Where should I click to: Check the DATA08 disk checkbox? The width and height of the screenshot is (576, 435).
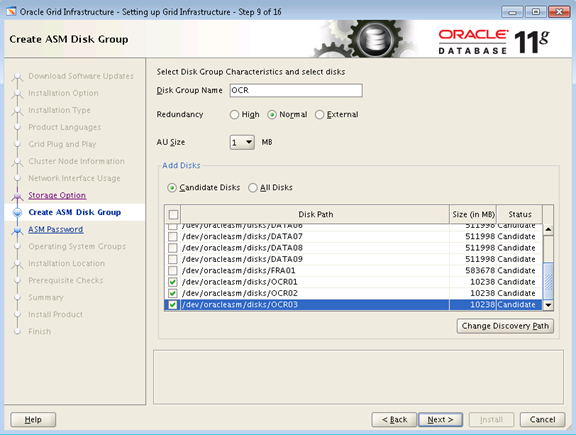pos(173,248)
